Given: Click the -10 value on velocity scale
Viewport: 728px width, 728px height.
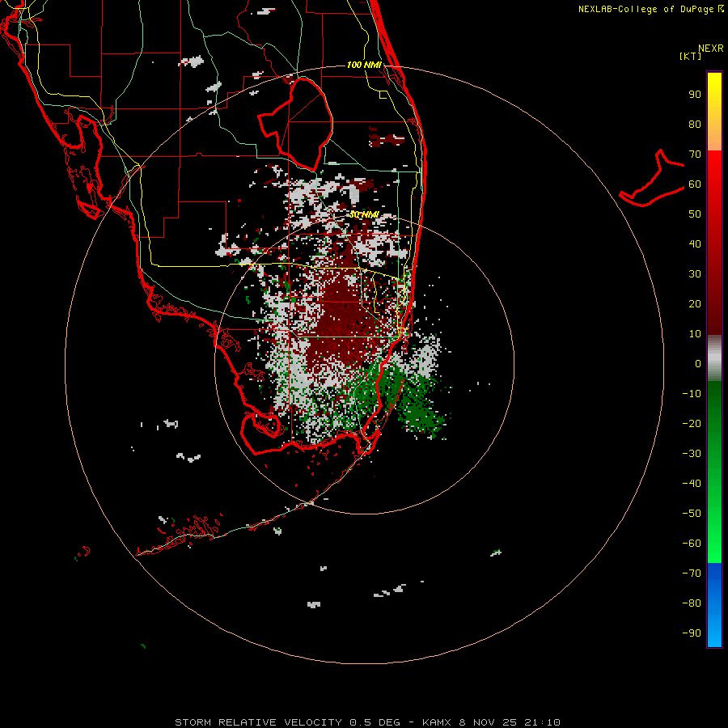Looking at the screenshot, I should [x=692, y=394].
